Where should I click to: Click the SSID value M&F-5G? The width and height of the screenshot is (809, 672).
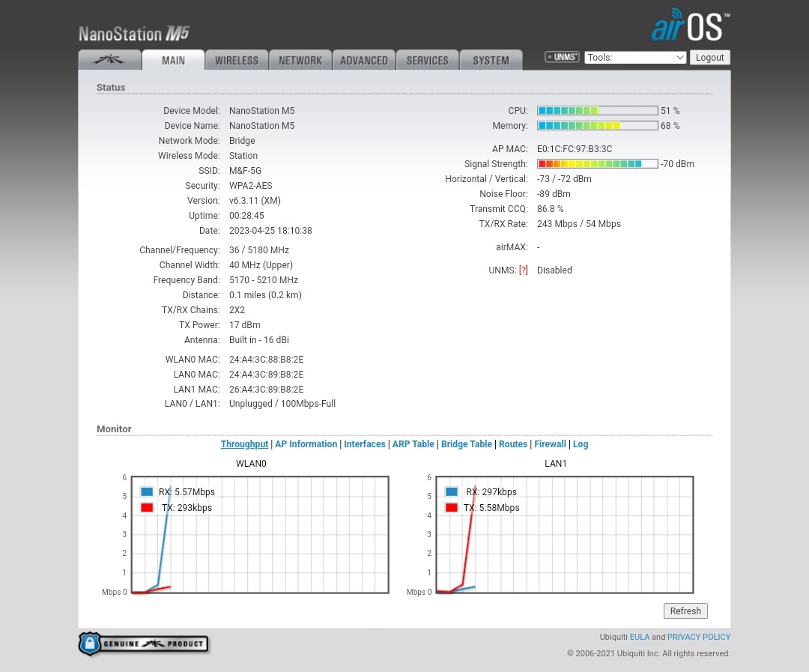(x=245, y=170)
